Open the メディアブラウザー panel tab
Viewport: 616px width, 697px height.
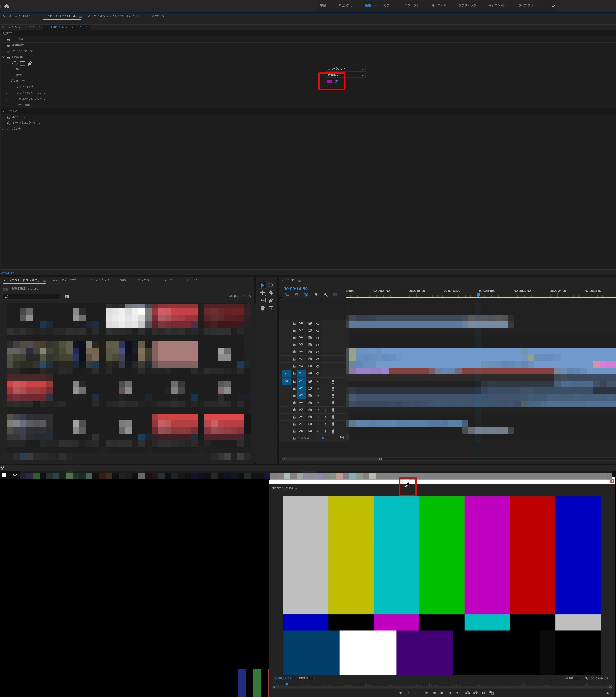click(x=65, y=280)
